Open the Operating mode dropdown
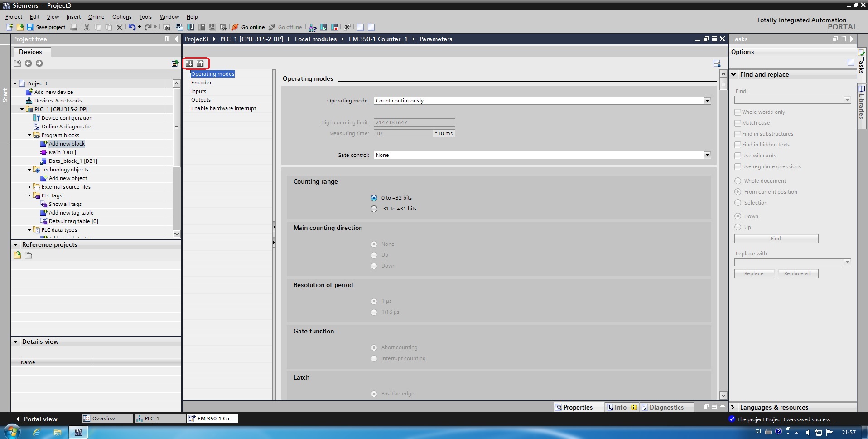This screenshot has width=868, height=439. (x=707, y=101)
